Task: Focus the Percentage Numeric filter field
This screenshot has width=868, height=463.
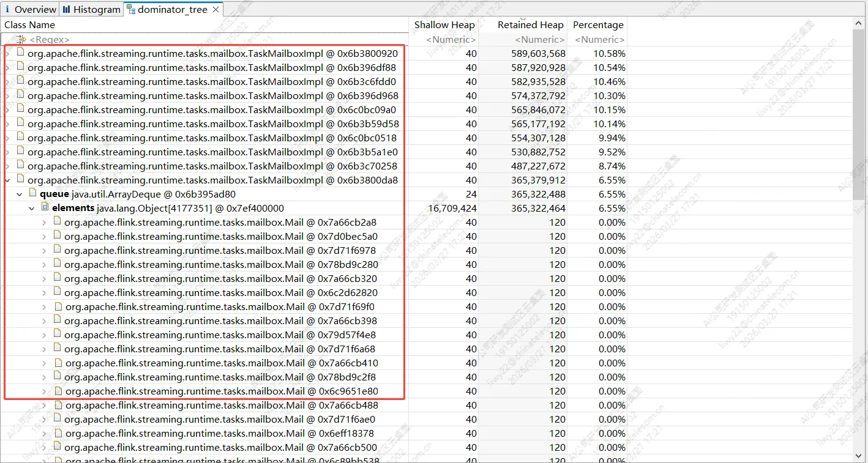Action: tap(597, 39)
